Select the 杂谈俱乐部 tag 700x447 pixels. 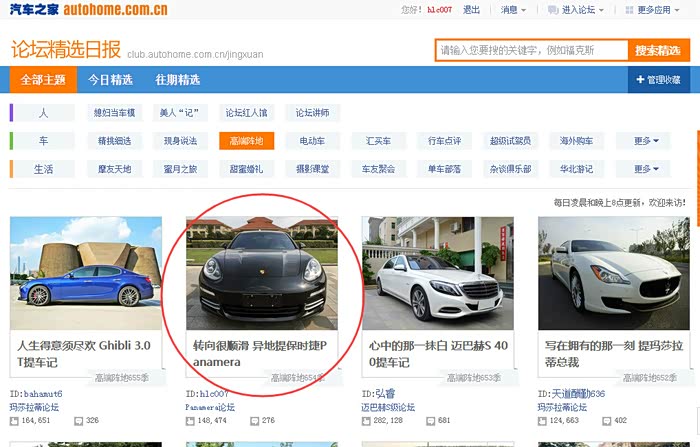pyautogui.click(x=510, y=169)
